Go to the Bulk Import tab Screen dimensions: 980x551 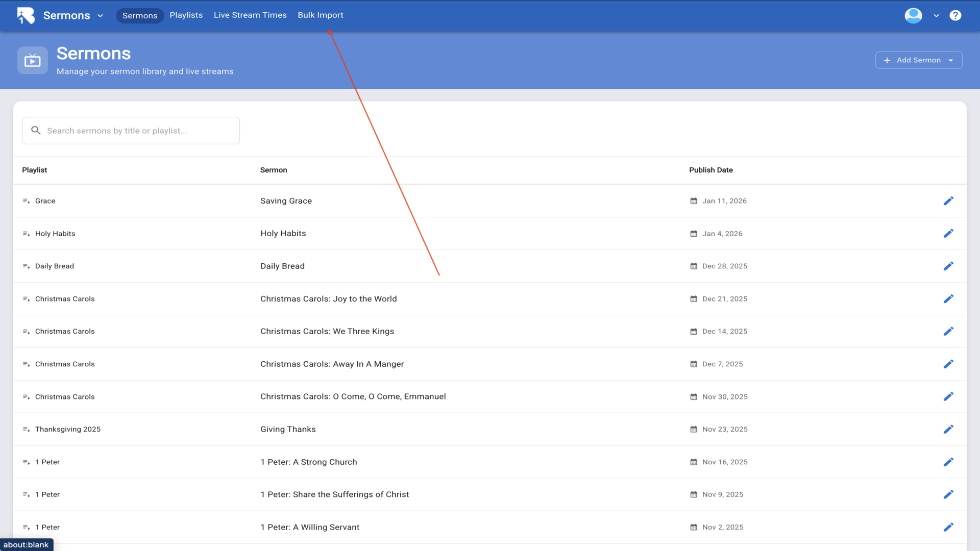[x=320, y=15]
